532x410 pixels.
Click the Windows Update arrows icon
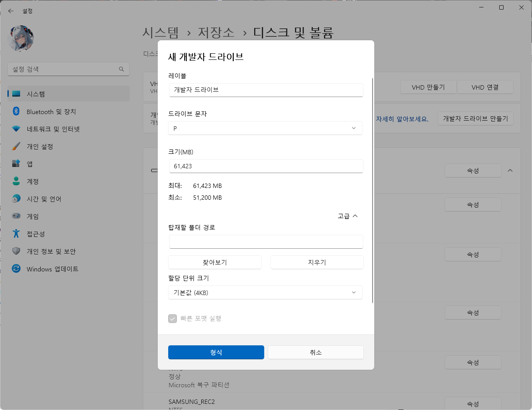click(x=16, y=269)
